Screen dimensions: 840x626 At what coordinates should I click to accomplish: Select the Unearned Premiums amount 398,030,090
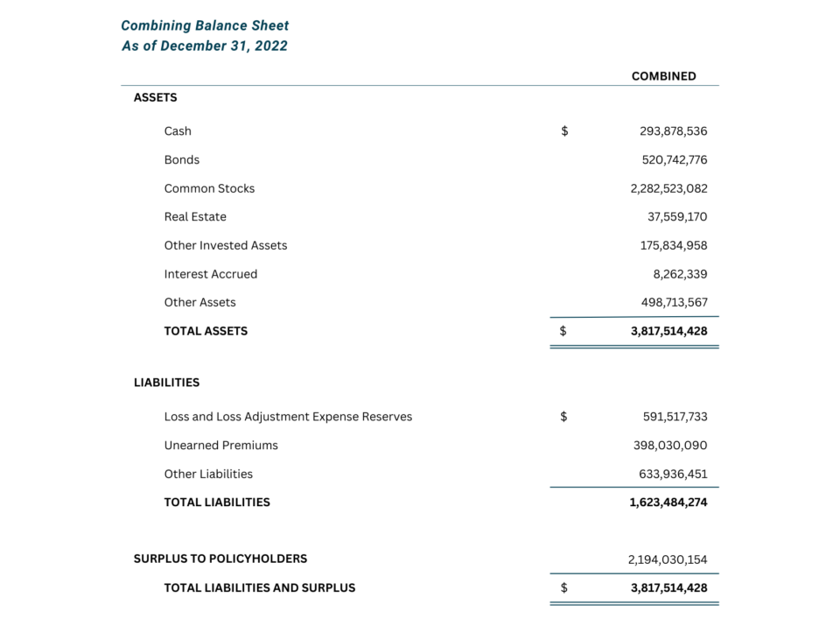pyautogui.click(x=670, y=446)
